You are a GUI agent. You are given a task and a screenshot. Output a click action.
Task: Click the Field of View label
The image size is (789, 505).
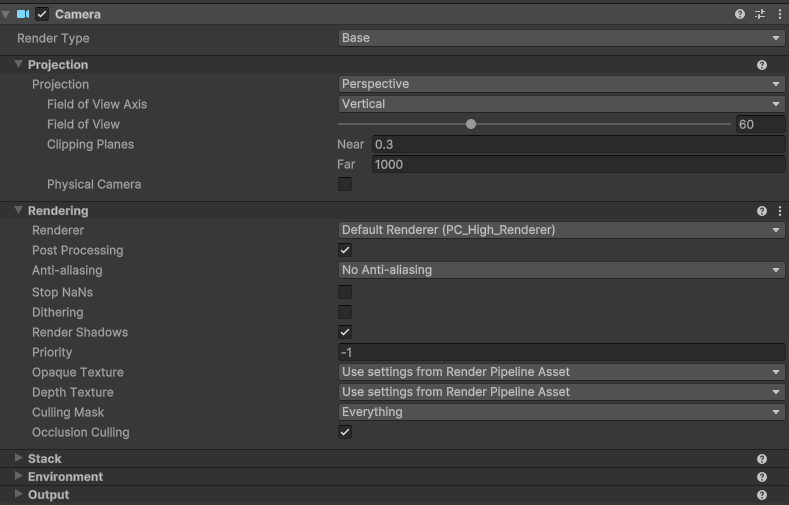pyautogui.click(x=84, y=124)
